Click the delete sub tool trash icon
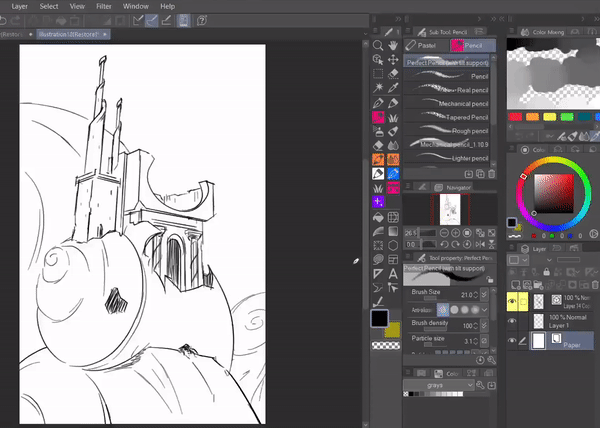 (x=491, y=173)
